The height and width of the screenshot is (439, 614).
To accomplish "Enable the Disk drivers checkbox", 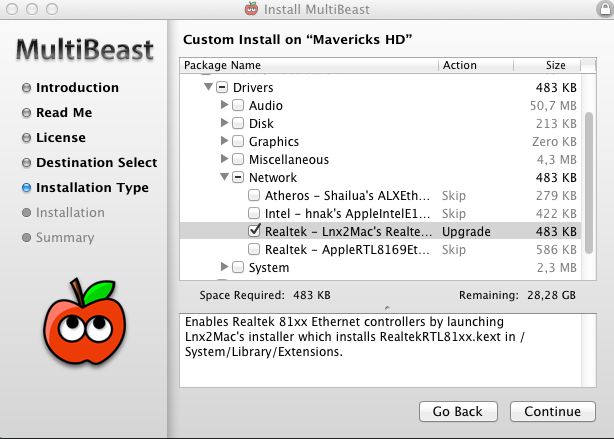I will [238, 123].
